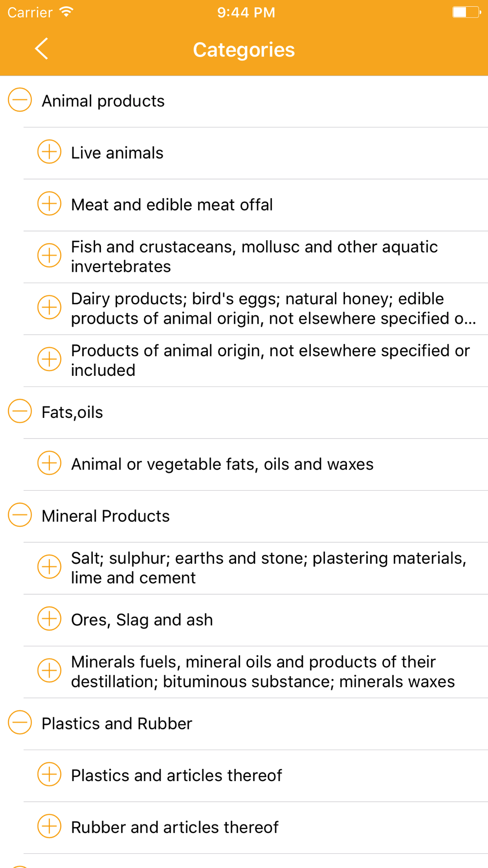Collapse the Animal products category
This screenshot has height=868, width=488.
coord(20,100)
